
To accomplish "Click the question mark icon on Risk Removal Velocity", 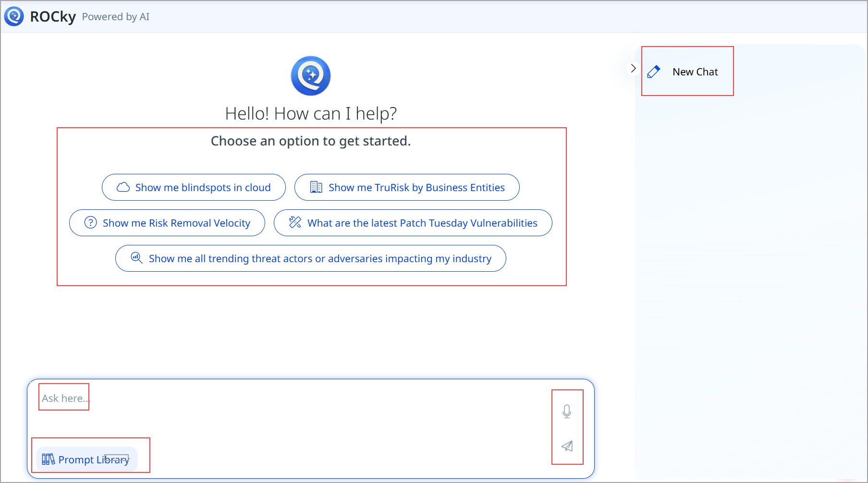I will click(90, 222).
